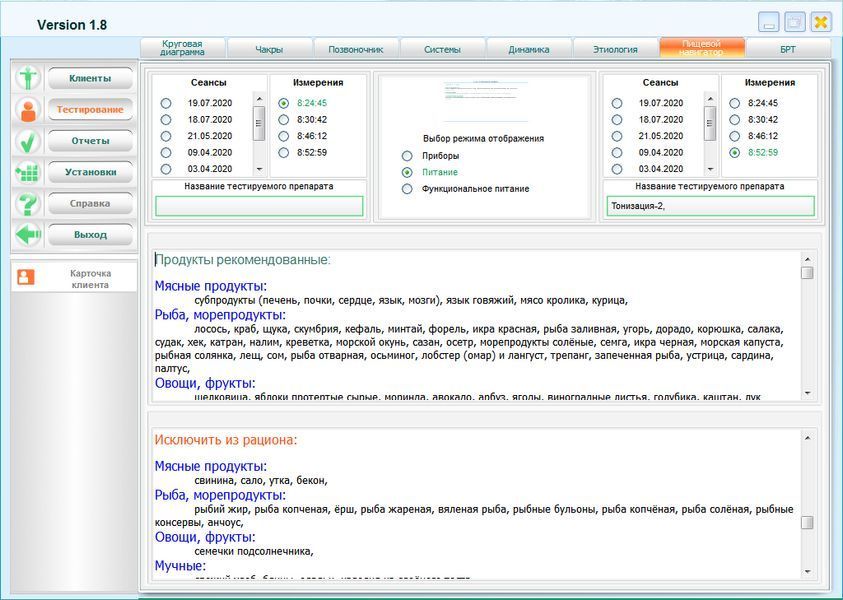Maximize the Version 1.8 window
This screenshot has width=843, height=600.
coord(795,23)
